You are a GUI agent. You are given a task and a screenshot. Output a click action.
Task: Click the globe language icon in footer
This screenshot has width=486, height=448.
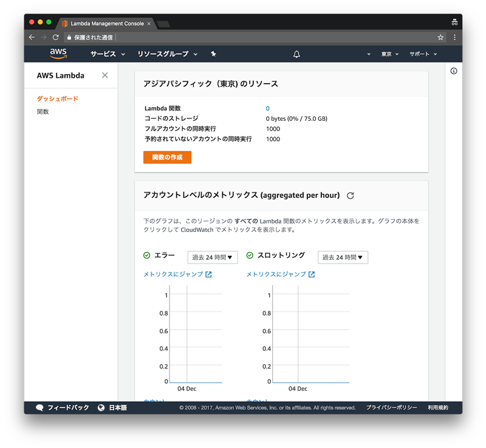[x=101, y=408]
